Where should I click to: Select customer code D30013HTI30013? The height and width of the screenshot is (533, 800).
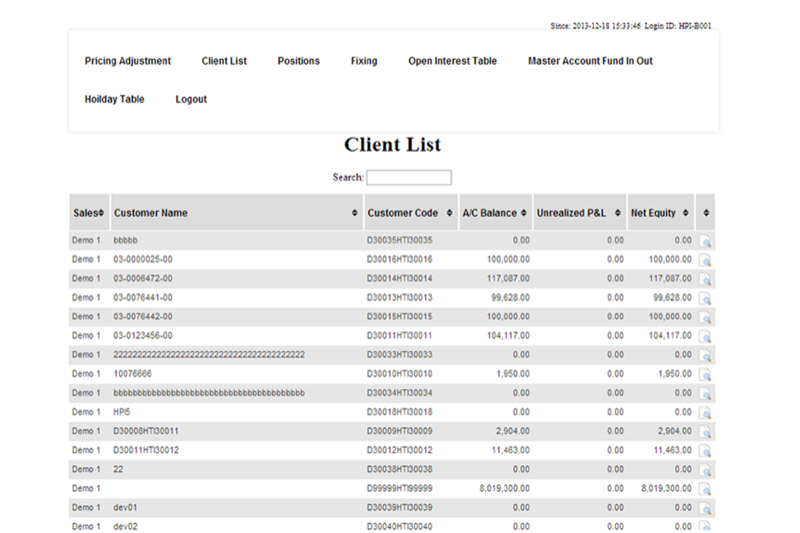tap(399, 297)
